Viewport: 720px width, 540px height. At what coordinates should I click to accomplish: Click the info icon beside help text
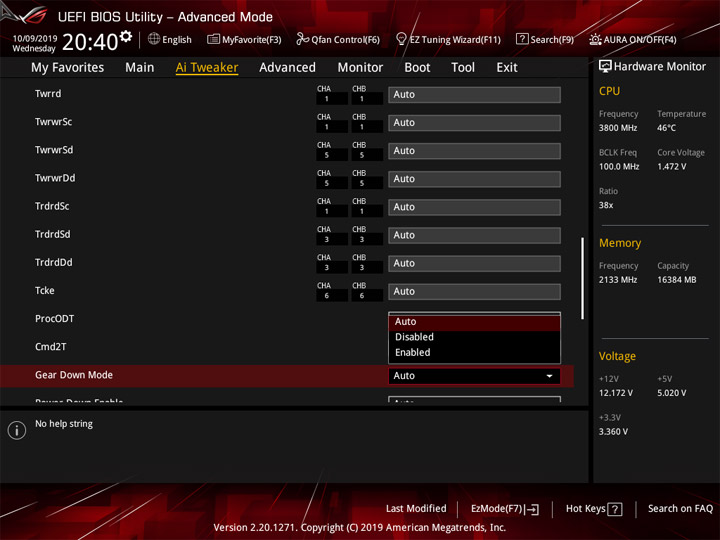pyautogui.click(x=17, y=430)
